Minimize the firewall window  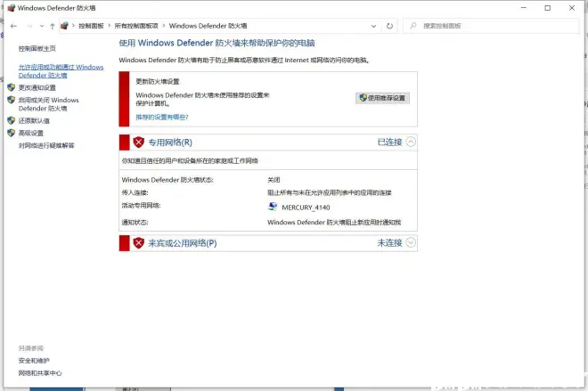[x=524, y=8]
